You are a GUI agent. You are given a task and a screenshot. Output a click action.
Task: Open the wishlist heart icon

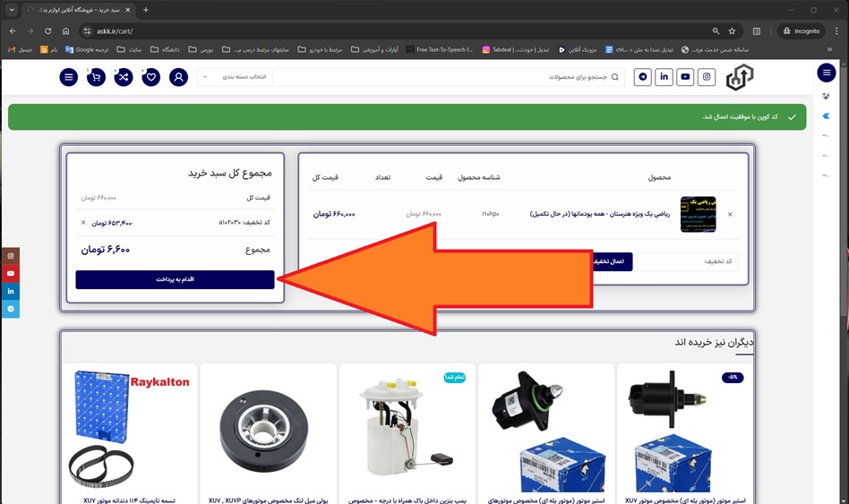tap(151, 77)
